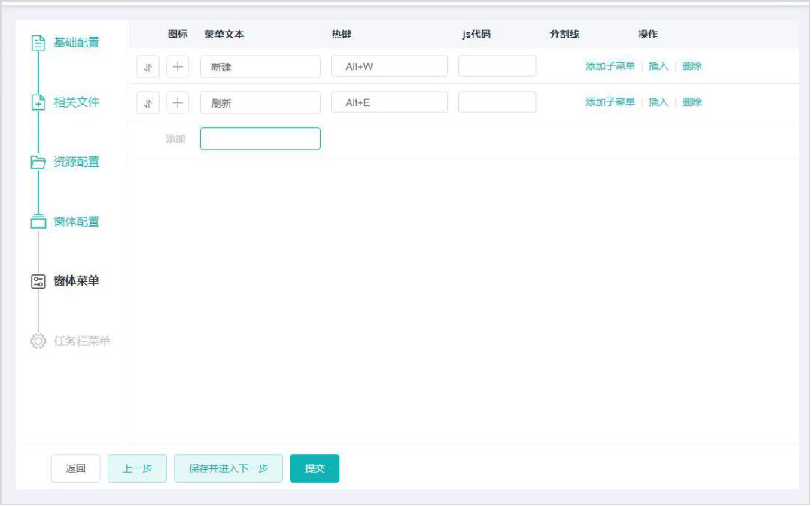Click 添加子菜单 for the 新建 row
Screen dimensions: 812x506
610,66
